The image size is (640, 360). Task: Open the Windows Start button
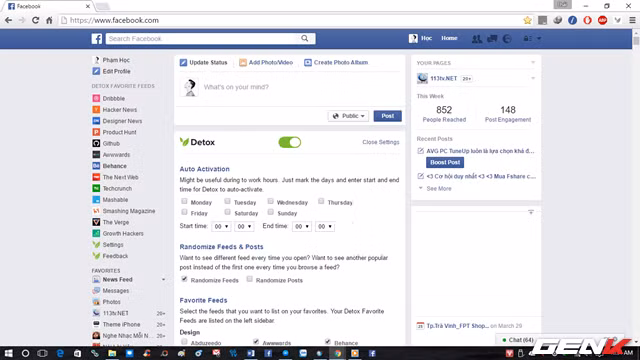point(8,353)
